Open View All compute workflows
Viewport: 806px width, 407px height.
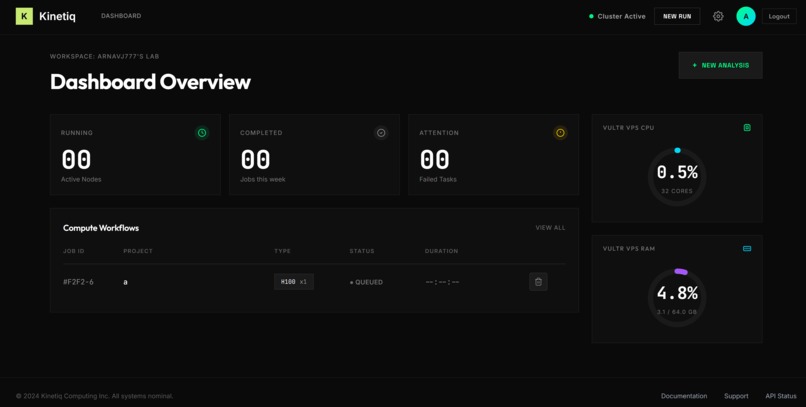click(x=550, y=228)
